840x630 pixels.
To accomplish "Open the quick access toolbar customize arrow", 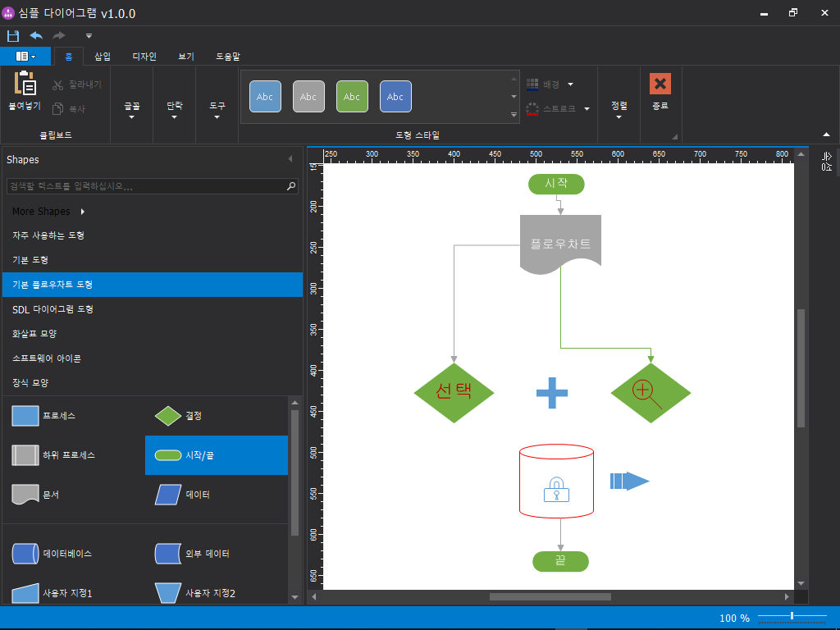I will pos(89,36).
